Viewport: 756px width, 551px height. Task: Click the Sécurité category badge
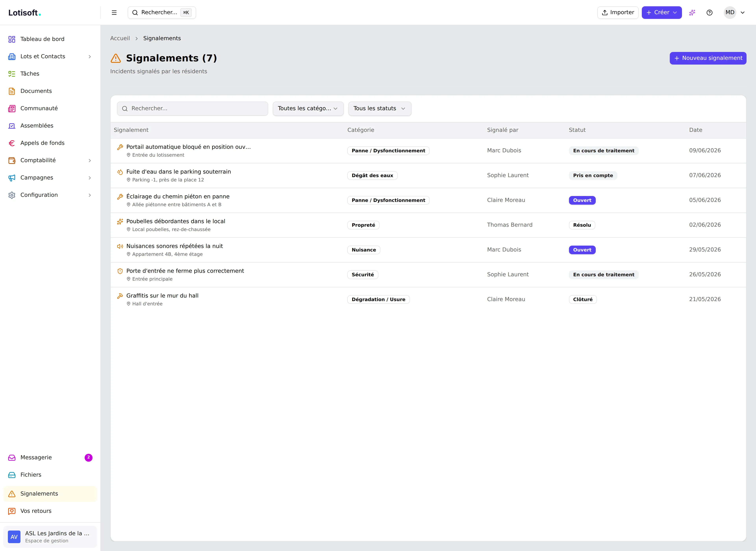pos(363,275)
